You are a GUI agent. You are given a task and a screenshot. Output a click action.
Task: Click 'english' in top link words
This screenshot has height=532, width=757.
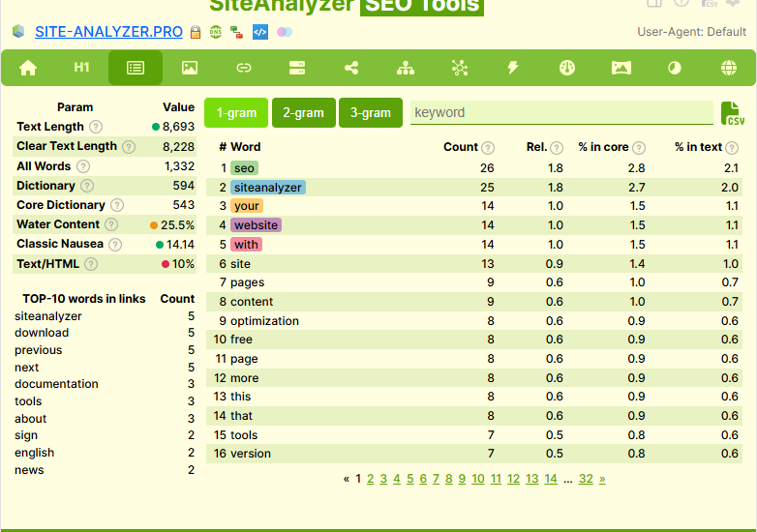pos(34,453)
